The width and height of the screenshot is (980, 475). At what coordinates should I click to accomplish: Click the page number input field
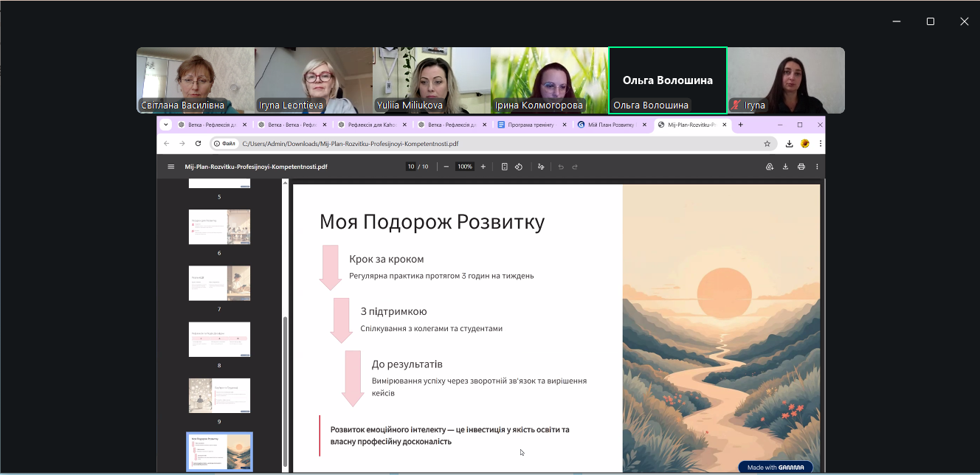(410, 167)
